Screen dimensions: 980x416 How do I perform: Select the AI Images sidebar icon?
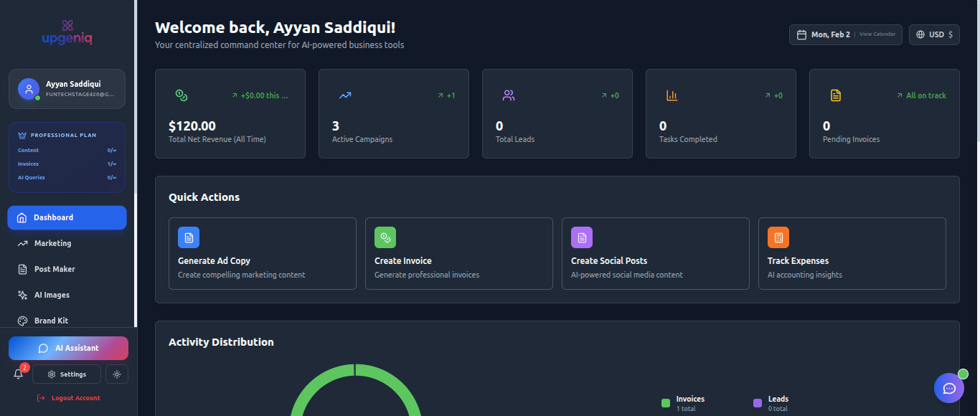22,295
